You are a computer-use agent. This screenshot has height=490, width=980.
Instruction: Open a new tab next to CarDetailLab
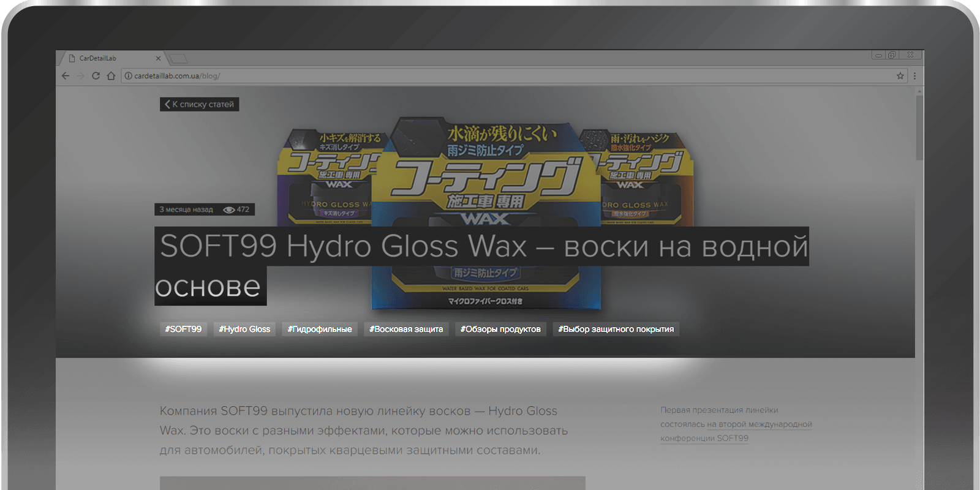point(178,59)
